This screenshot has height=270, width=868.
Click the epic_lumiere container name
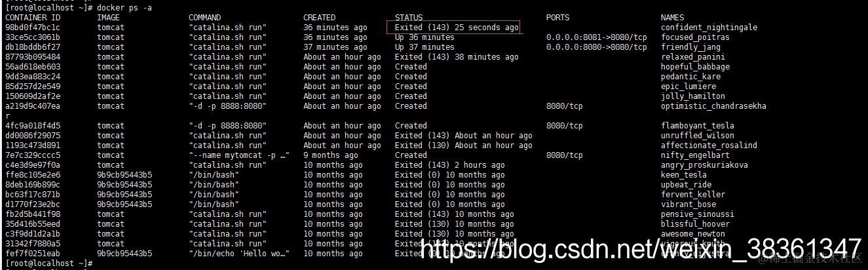click(689, 87)
